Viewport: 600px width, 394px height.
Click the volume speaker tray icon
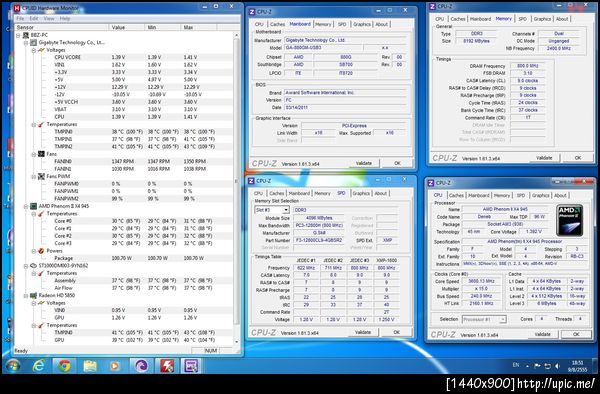point(558,366)
